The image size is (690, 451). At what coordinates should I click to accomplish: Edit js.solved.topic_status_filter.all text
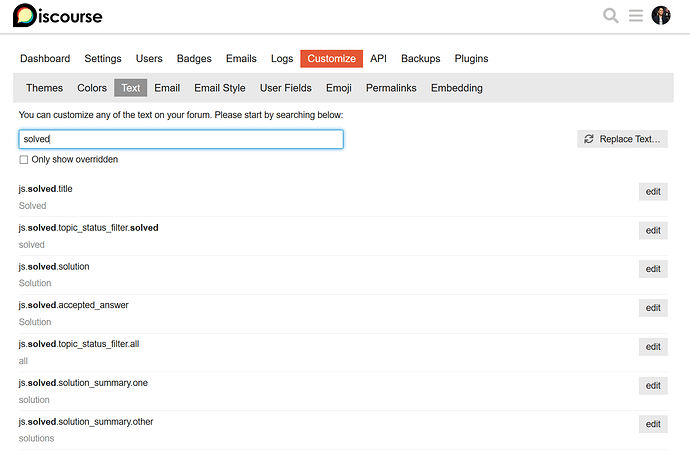tap(653, 347)
